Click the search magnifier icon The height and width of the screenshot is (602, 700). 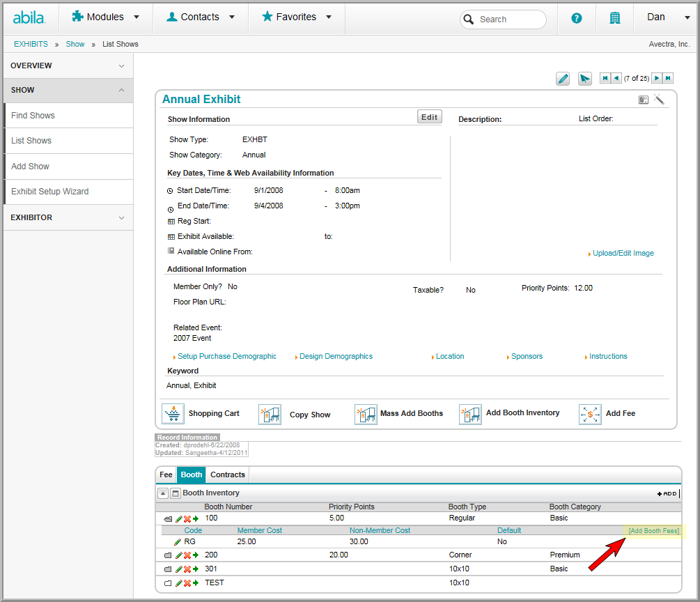(x=468, y=20)
